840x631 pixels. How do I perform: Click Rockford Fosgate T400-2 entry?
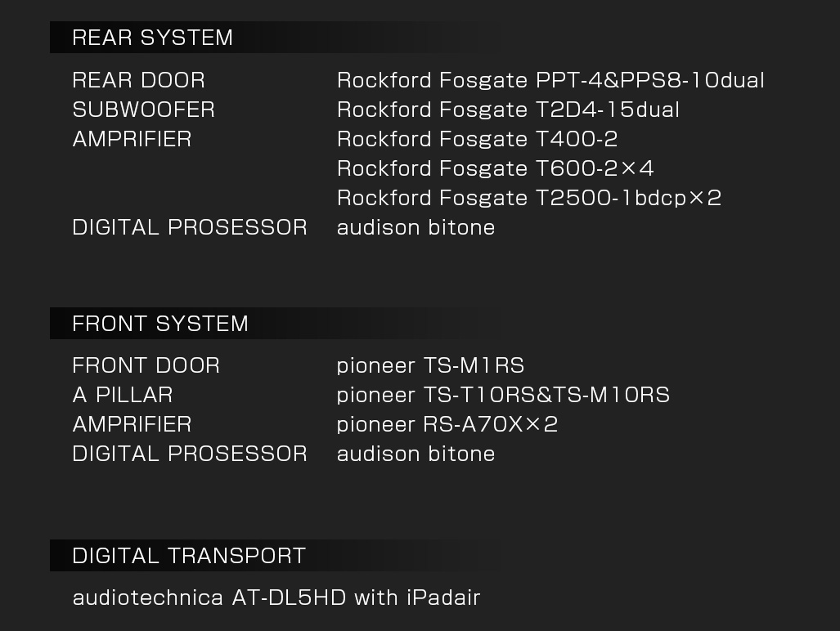coord(478,139)
